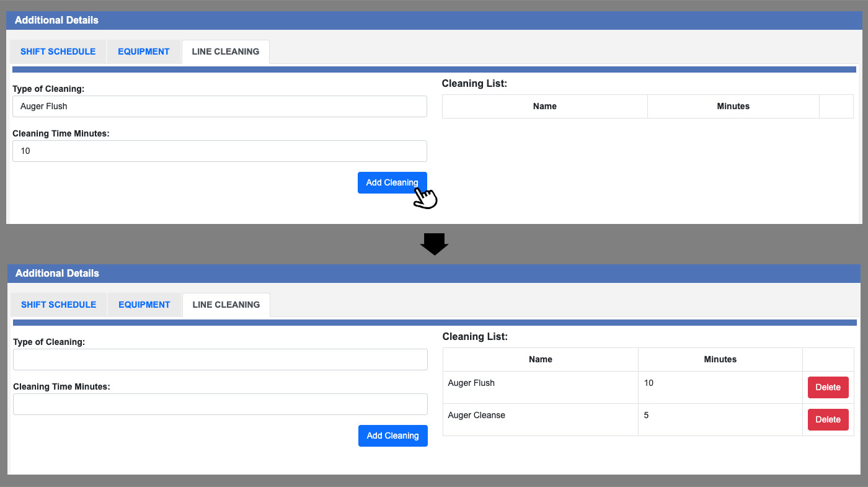Select Line Cleaning tab in the upper panel

tap(226, 51)
